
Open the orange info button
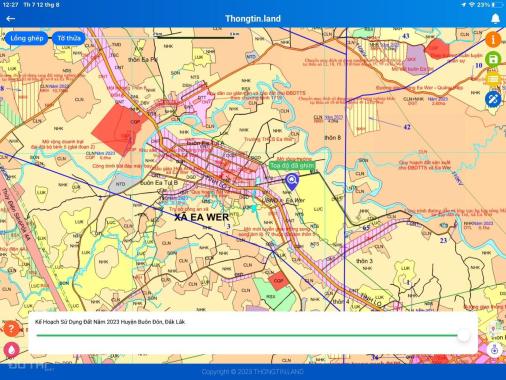pyautogui.click(x=493, y=39)
